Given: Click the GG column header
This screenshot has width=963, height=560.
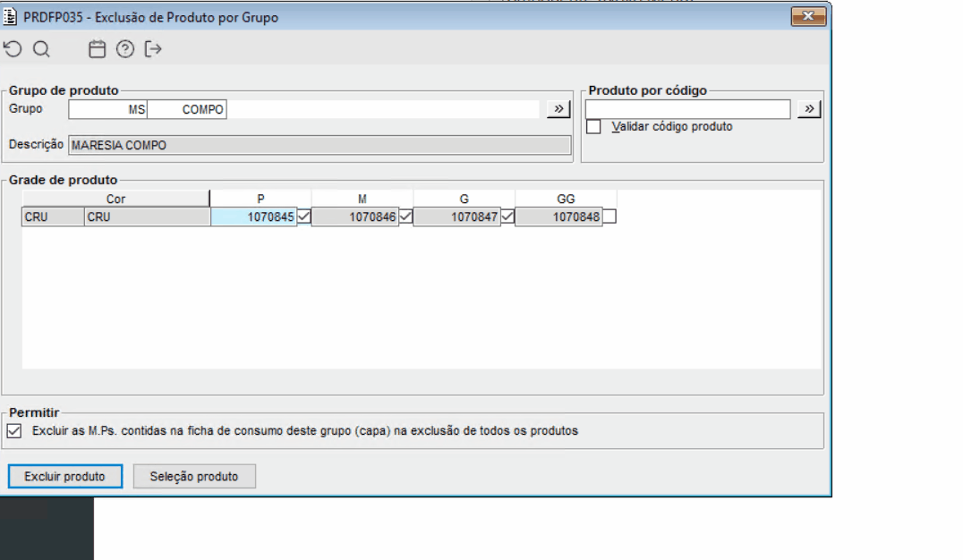Looking at the screenshot, I should point(566,199).
